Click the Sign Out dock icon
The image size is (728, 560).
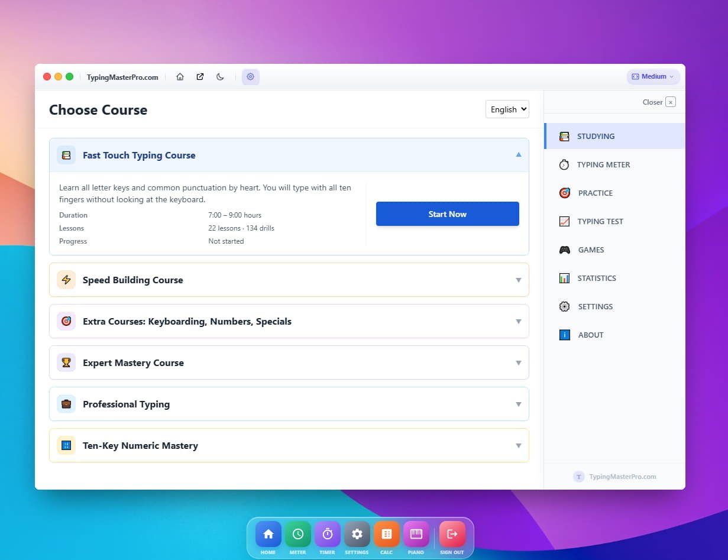[452, 535]
